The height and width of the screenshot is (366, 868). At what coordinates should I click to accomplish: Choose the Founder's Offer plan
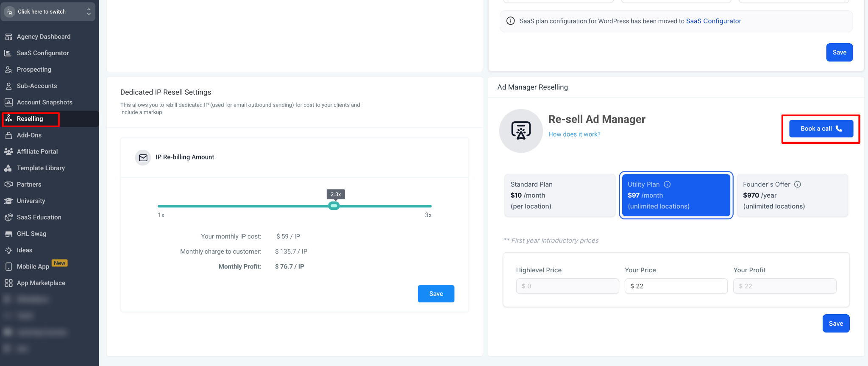792,196
